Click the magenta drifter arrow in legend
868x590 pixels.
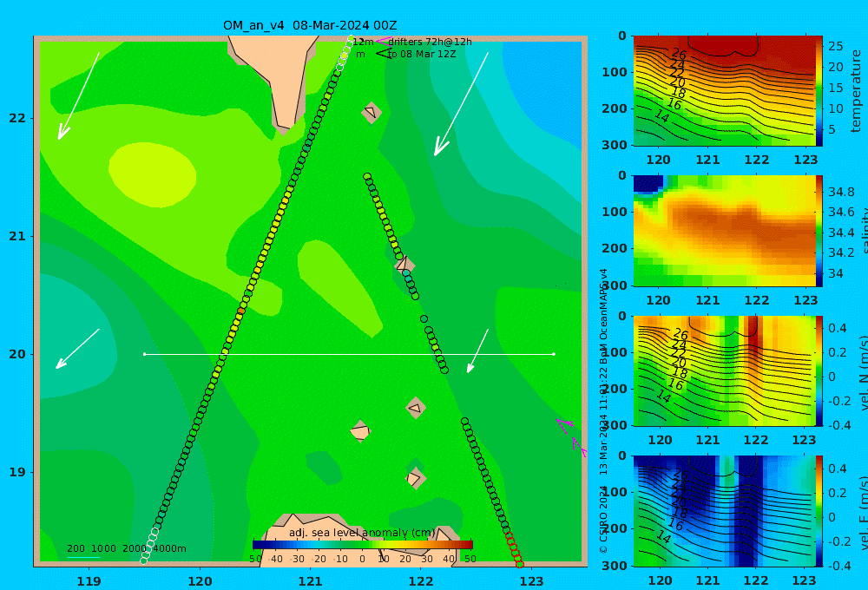point(383,41)
